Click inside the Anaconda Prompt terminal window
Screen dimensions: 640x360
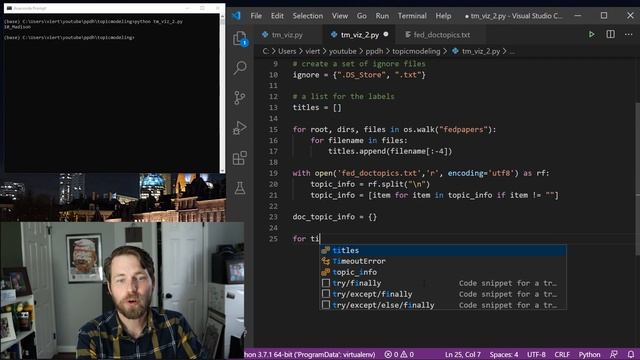[112, 93]
